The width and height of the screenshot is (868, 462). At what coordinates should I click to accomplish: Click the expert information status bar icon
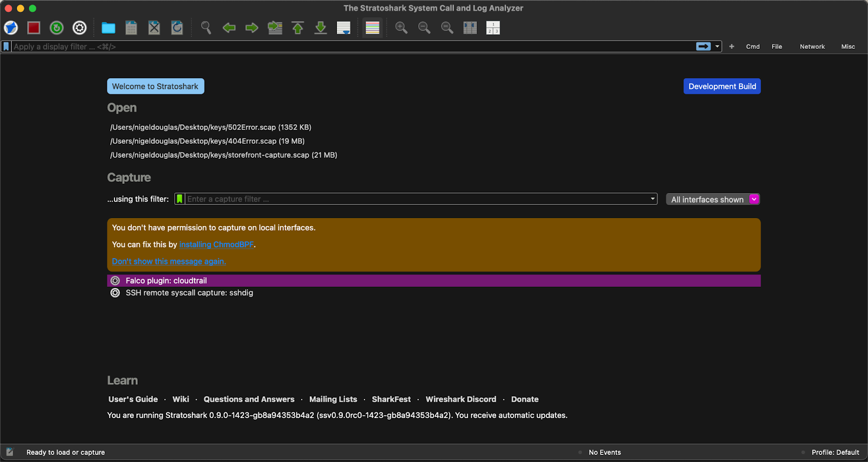pyautogui.click(x=10, y=452)
